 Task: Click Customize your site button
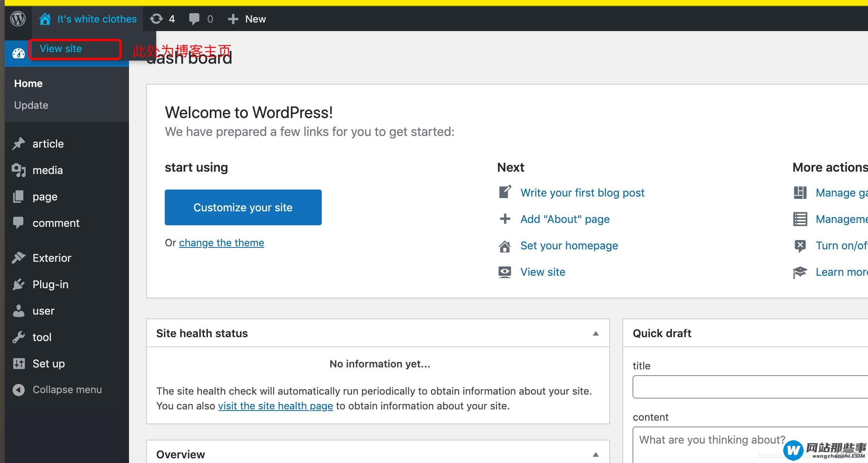pos(243,207)
